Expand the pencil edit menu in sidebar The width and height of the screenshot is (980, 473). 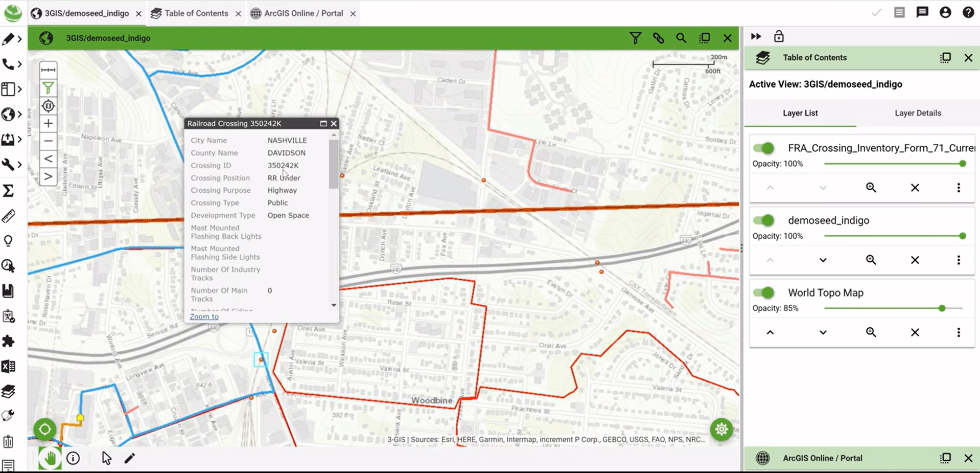click(19, 39)
